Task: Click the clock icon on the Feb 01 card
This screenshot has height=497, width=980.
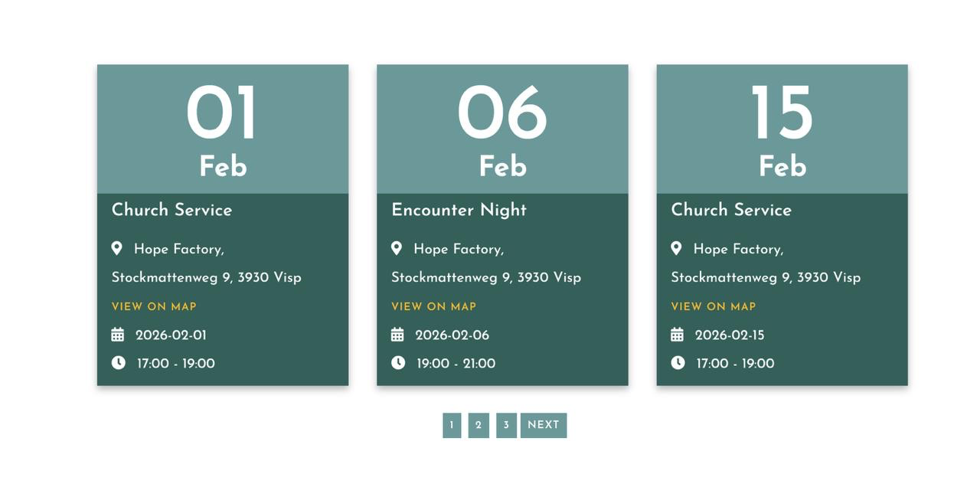Action: [x=118, y=362]
